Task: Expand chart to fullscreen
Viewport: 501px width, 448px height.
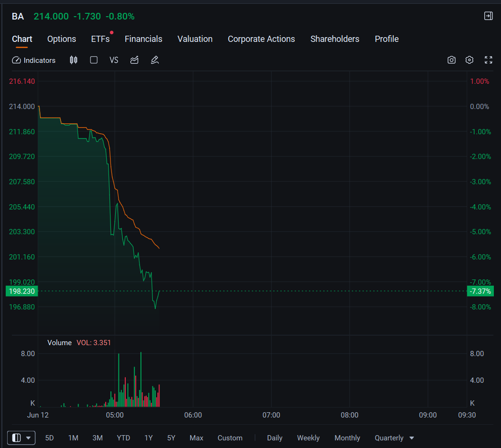Action: tap(488, 60)
